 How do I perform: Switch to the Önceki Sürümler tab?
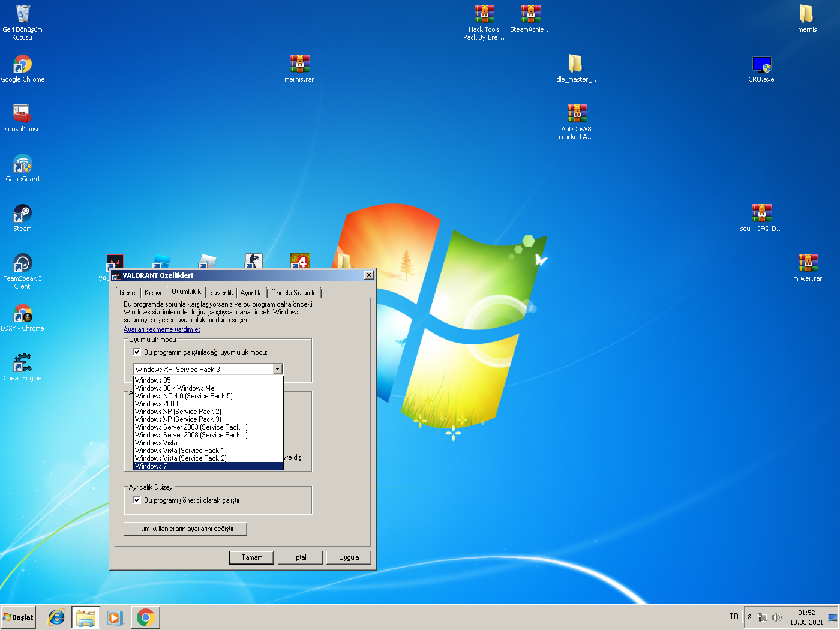295,293
